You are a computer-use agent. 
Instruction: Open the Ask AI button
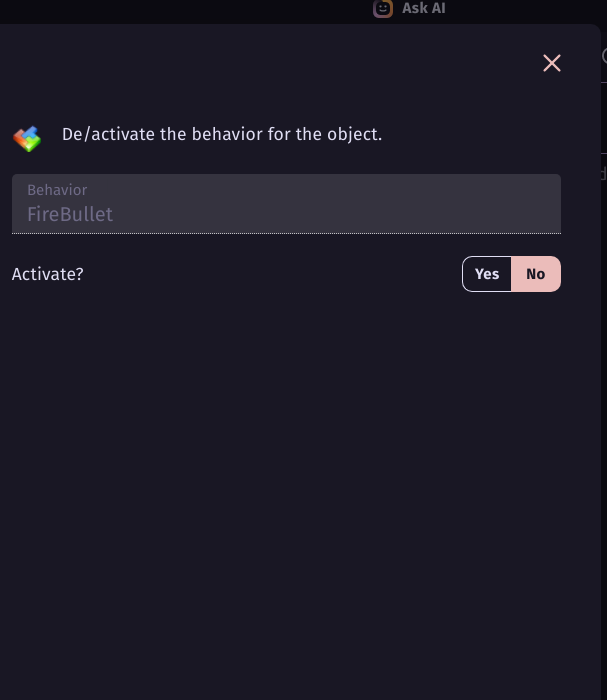pyautogui.click(x=410, y=8)
